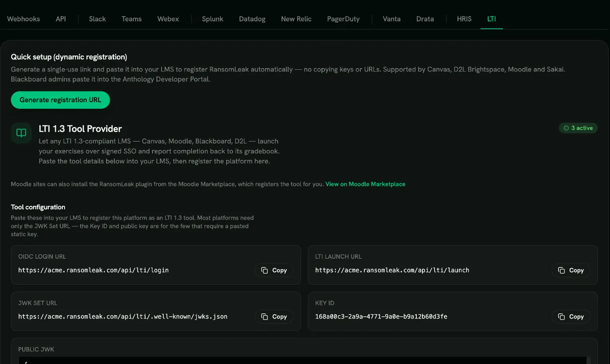Click copy icon for Key ID

562,317
